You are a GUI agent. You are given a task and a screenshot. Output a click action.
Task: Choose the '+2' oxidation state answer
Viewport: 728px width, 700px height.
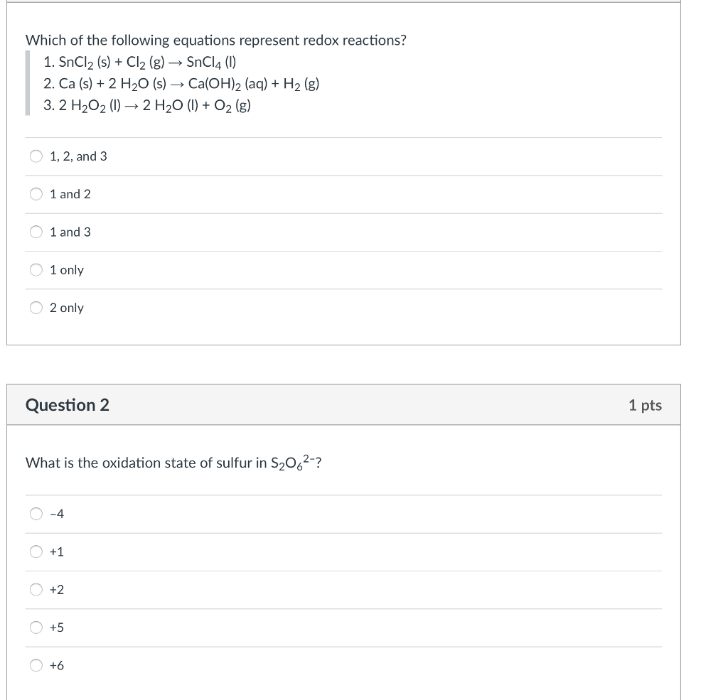(36, 588)
